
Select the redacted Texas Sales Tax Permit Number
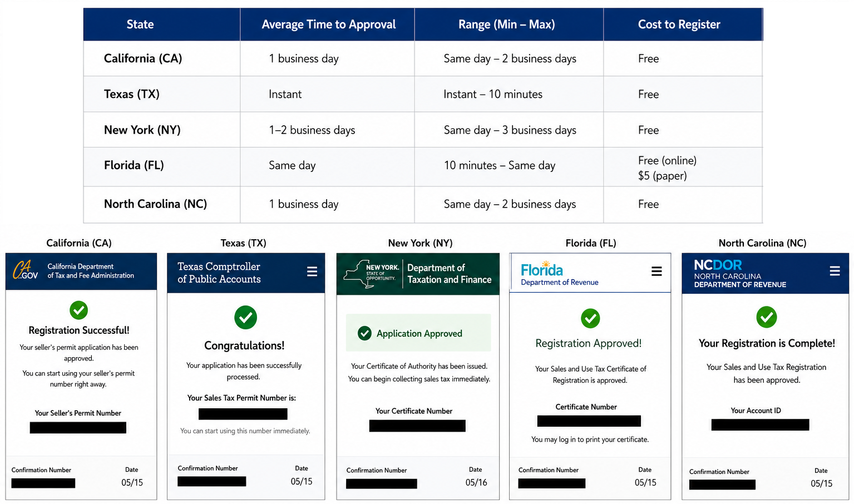tap(243, 414)
